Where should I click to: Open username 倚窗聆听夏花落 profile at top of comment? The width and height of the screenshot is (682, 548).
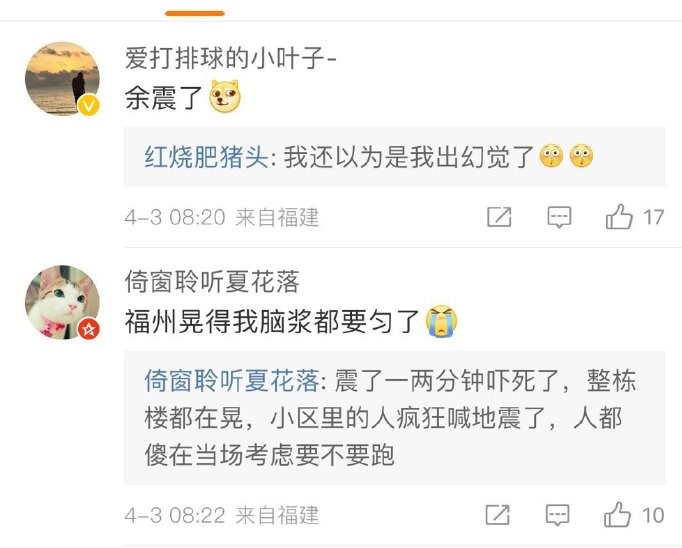pyautogui.click(x=212, y=281)
